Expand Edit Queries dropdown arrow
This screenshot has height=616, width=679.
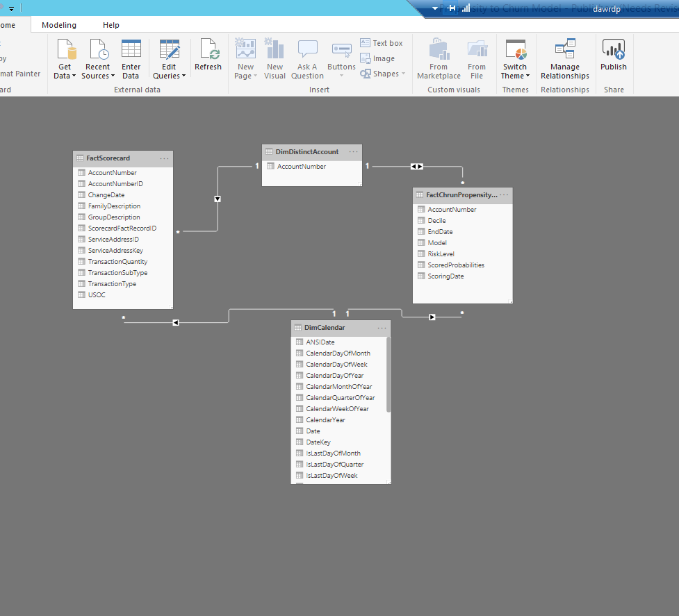(x=183, y=76)
